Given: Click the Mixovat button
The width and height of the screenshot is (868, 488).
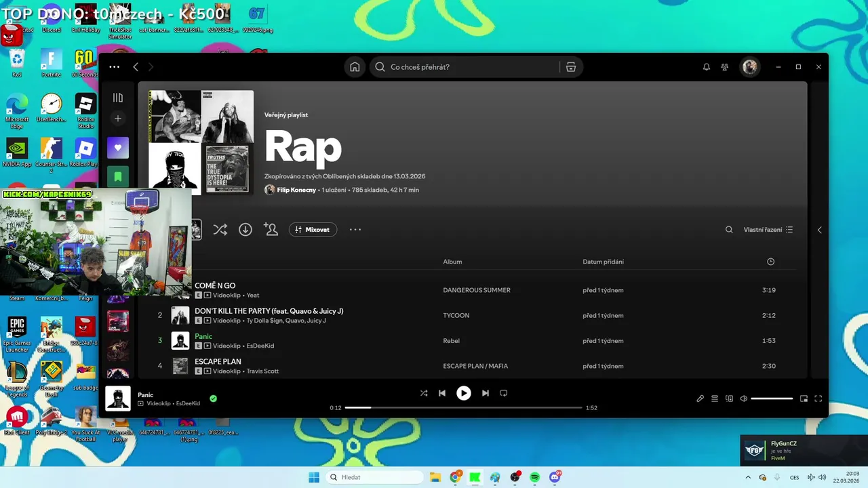Looking at the screenshot, I should pos(313,230).
